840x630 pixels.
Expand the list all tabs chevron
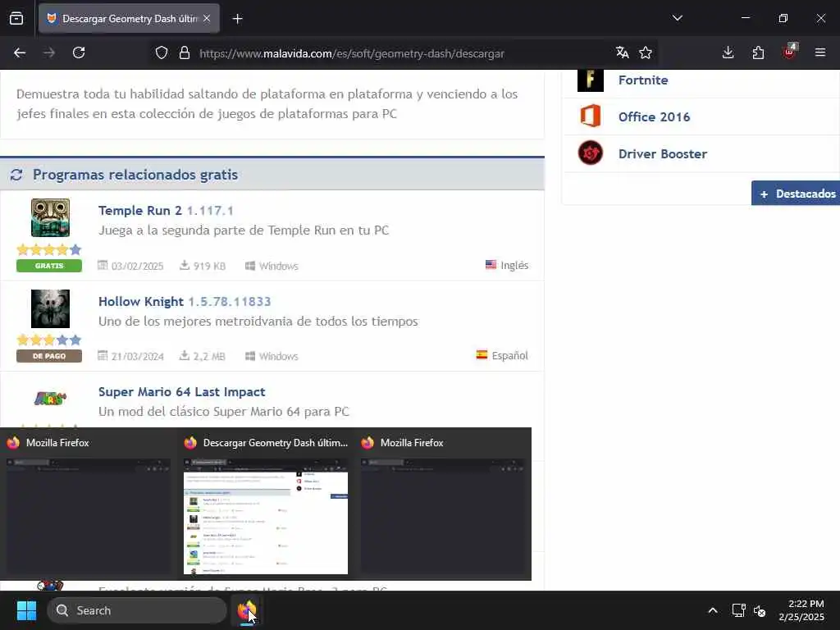point(677,18)
